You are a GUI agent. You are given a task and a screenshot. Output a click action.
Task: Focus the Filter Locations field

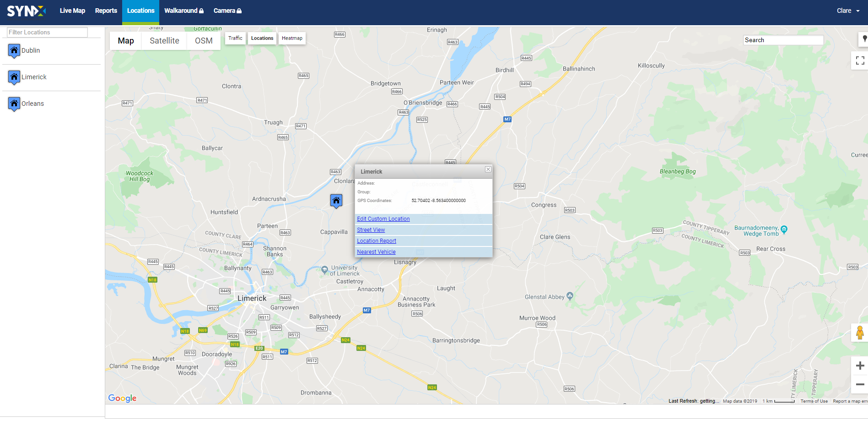tap(47, 32)
